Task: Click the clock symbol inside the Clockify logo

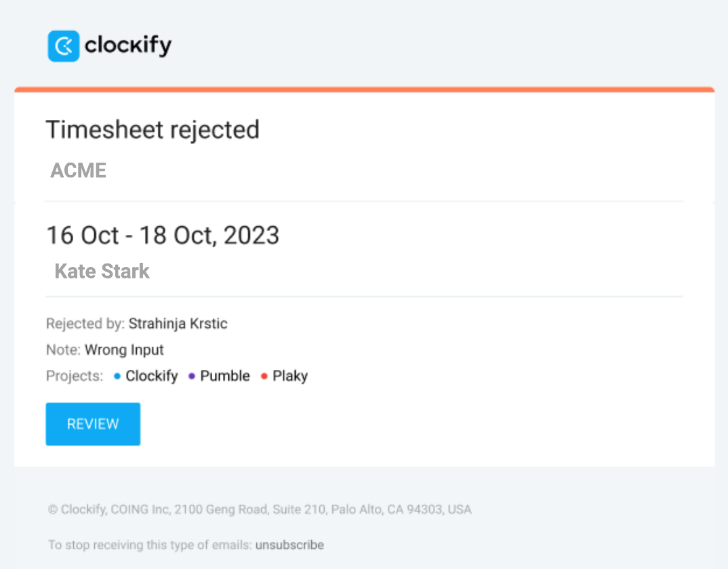Action: coord(63,46)
